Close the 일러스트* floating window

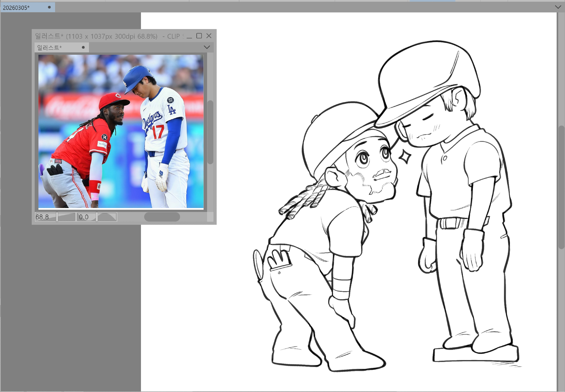(209, 36)
